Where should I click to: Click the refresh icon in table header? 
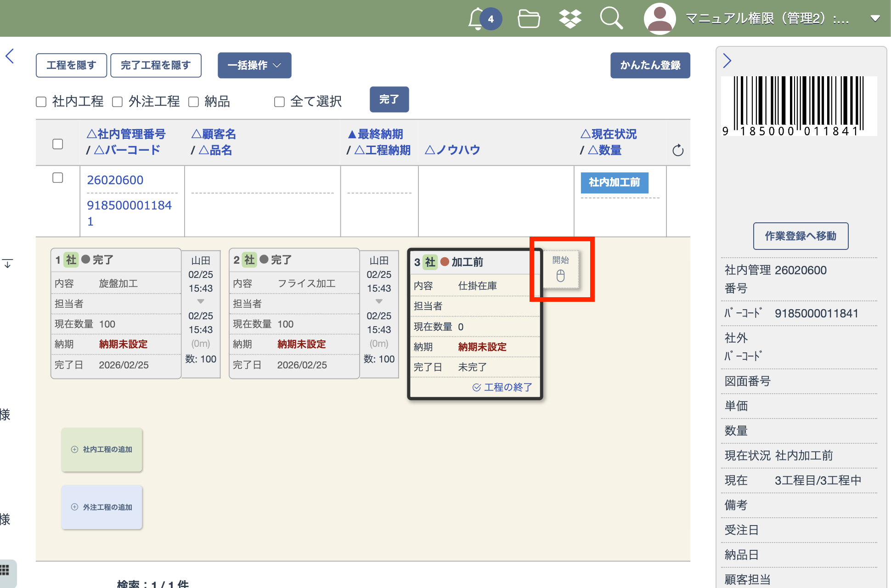(x=678, y=150)
